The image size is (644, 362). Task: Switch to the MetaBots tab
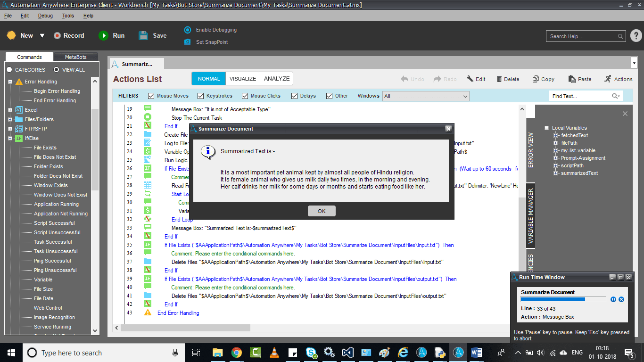[76, 57]
